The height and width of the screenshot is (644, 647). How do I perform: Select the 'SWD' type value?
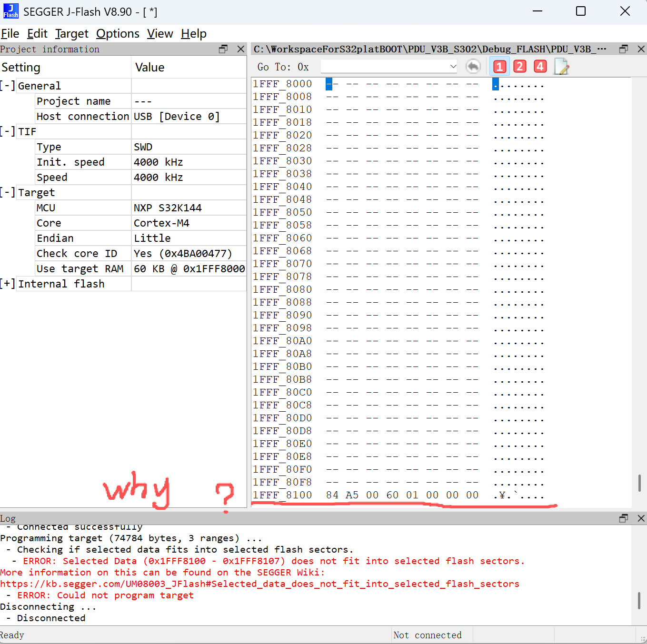(143, 147)
